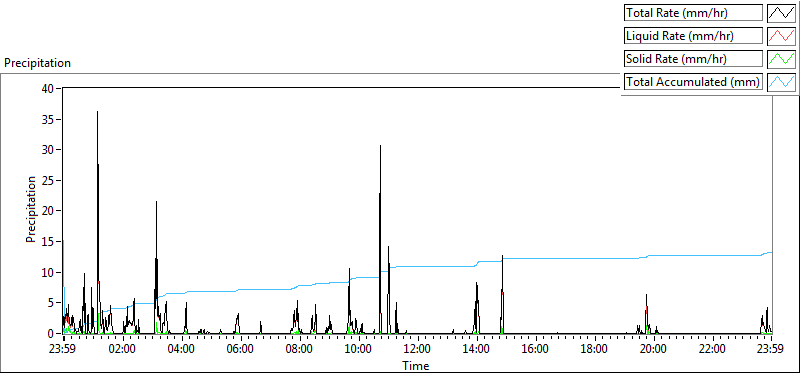Click the 0 value on the y-axis
Image resolution: width=800 pixels, height=373 pixels.
pyautogui.click(x=51, y=334)
